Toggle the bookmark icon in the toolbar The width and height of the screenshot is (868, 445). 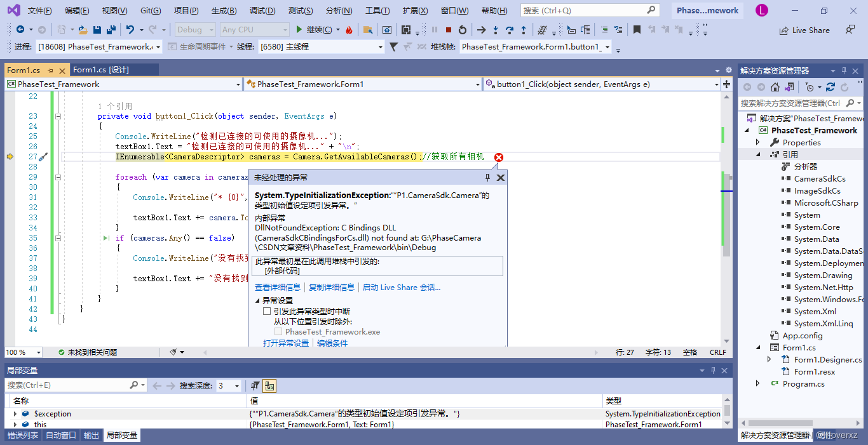(637, 30)
